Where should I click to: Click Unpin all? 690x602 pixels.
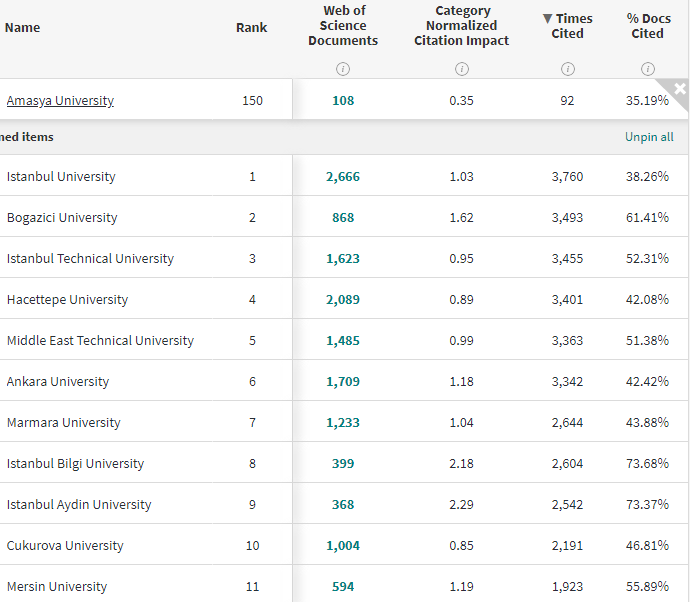[x=649, y=137]
